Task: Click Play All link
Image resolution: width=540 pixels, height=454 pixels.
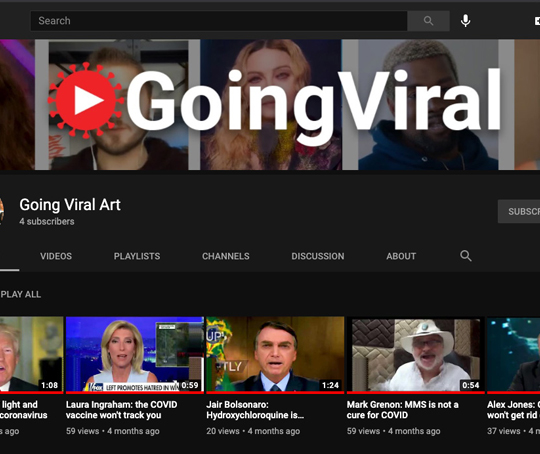Action: coord(21,295)
